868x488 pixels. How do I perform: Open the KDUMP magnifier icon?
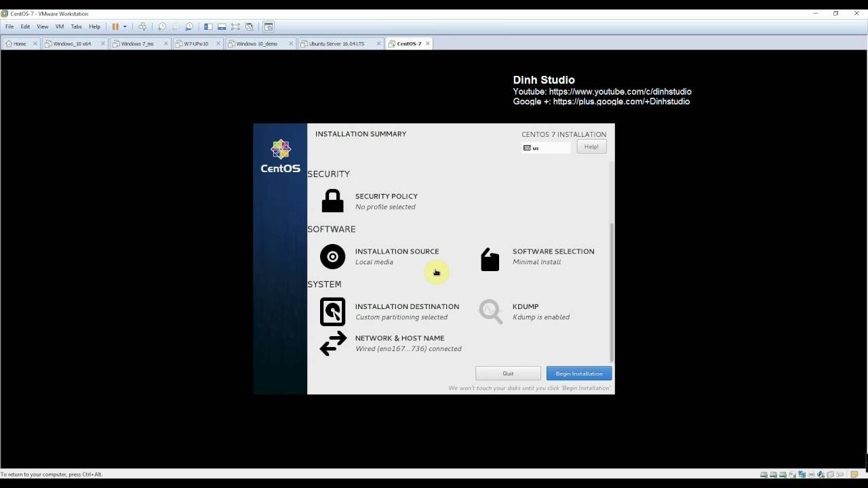pos(490,312)
